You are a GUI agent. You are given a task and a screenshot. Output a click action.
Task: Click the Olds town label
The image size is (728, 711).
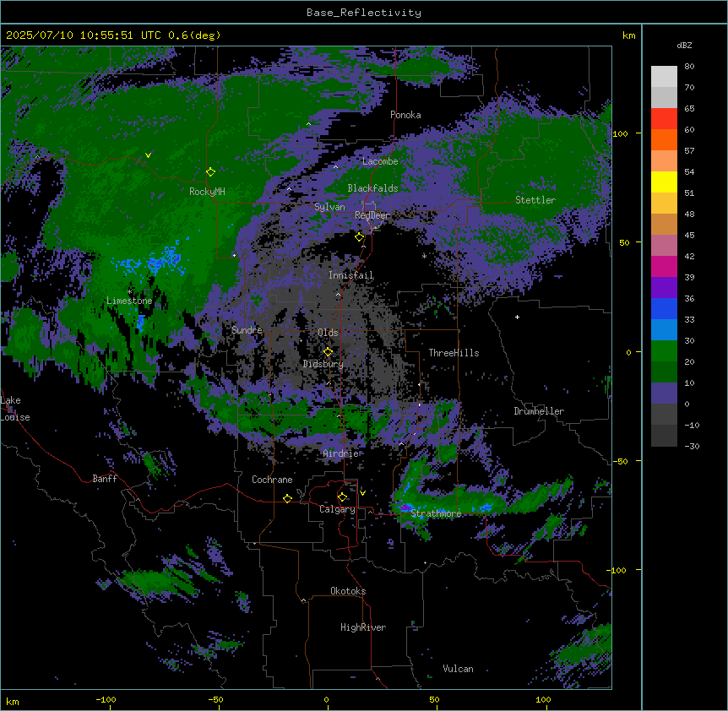328,333
